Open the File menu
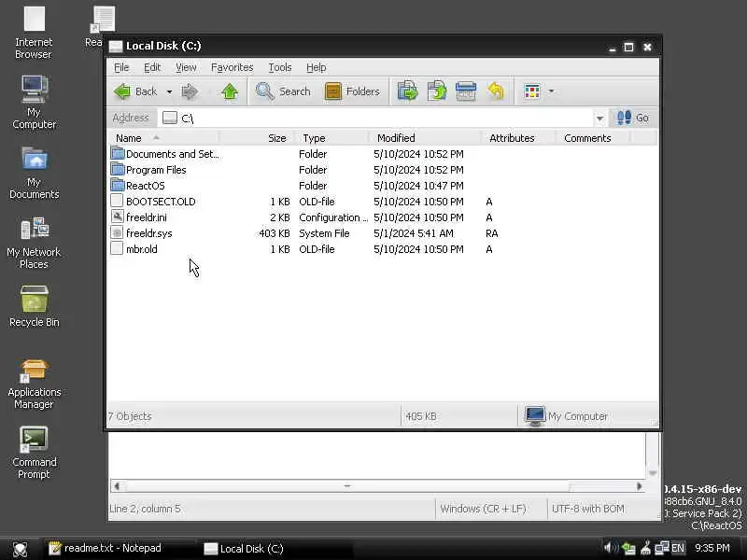 121,67
